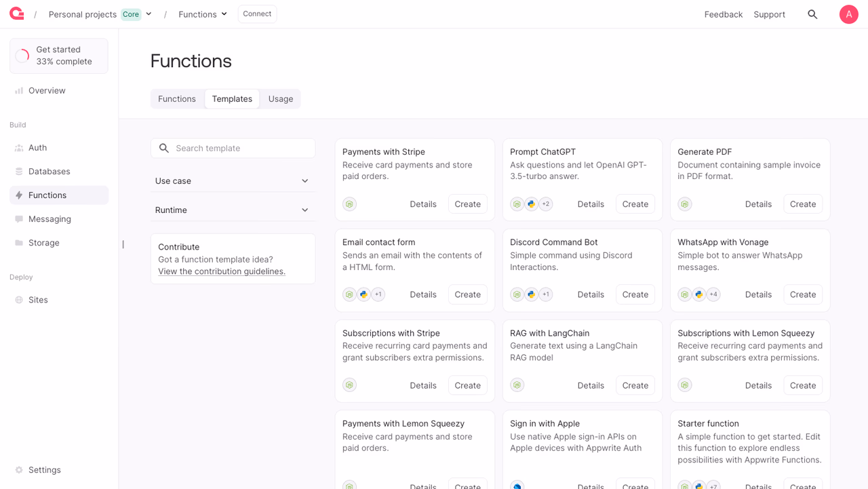Click the "Payments with Lemon Squeezy" card title
Viewport: 868px width, 489px height.
tap(403, 424)
